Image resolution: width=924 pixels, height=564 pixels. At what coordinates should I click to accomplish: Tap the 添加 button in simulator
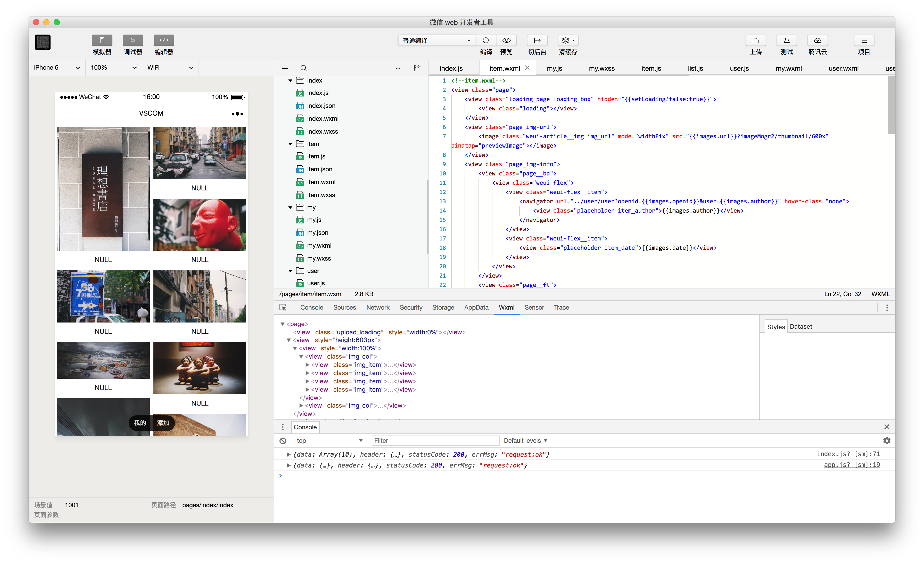(x=163, y=423)
